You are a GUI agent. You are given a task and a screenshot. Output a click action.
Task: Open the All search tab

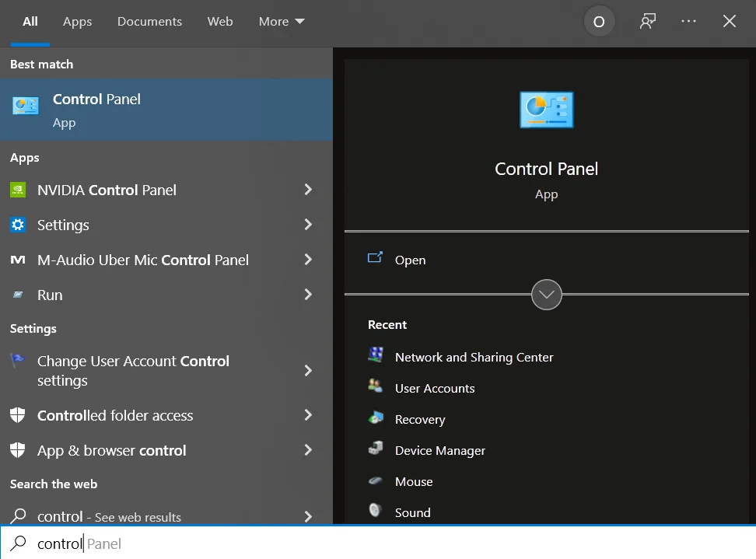click(x=30, y=22)
